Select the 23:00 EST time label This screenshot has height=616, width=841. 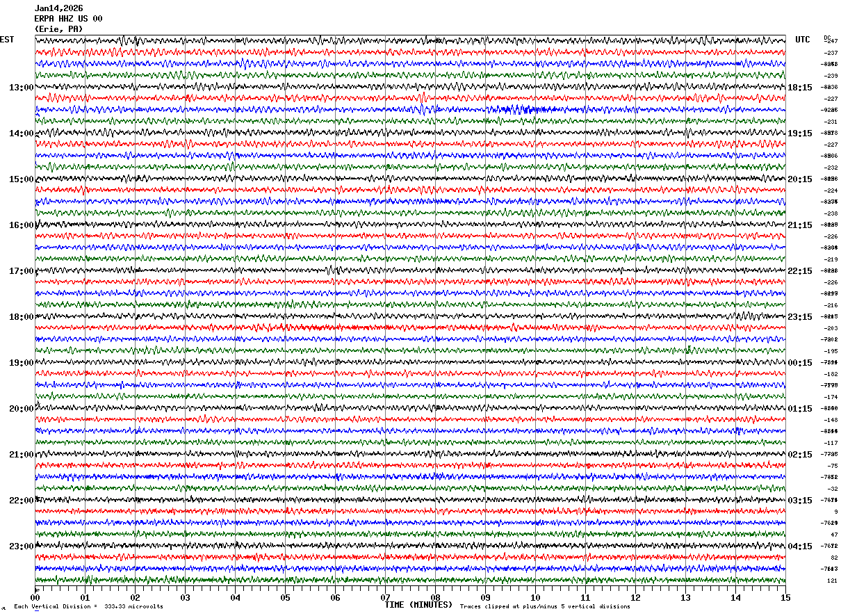[21, 546]
